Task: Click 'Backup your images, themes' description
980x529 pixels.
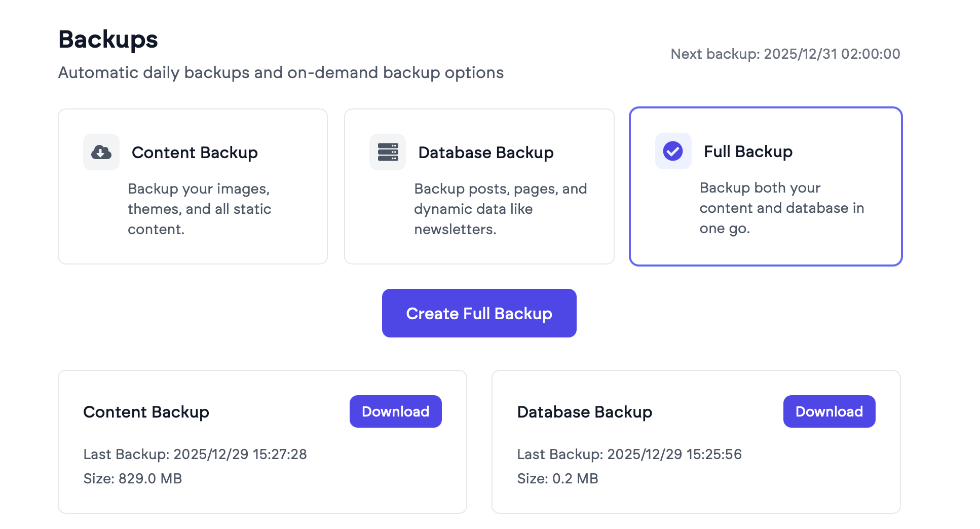Action: point(199,209)
